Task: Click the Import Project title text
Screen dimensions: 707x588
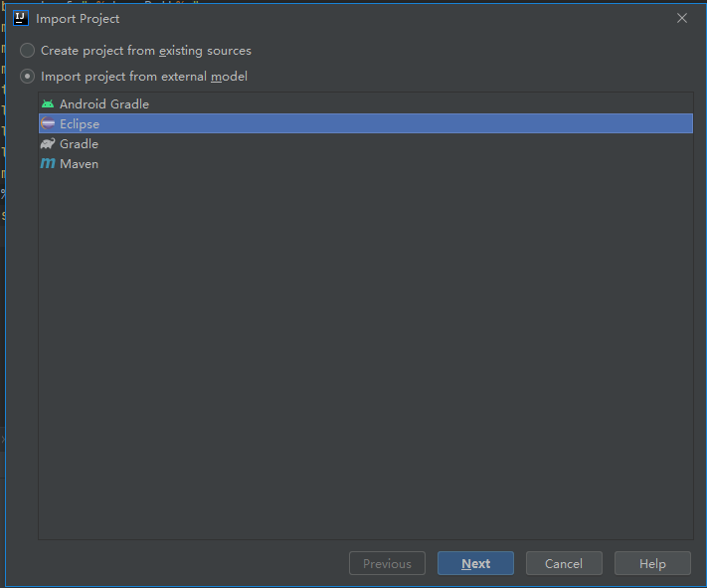Action: (x=78, y=19)
